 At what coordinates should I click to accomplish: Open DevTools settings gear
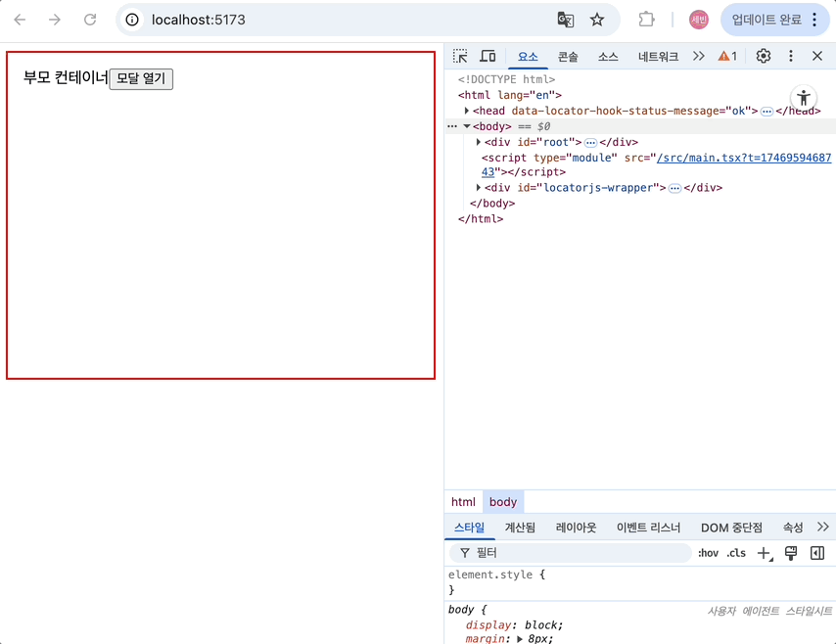pyautogui.click(x=764, y=56)
